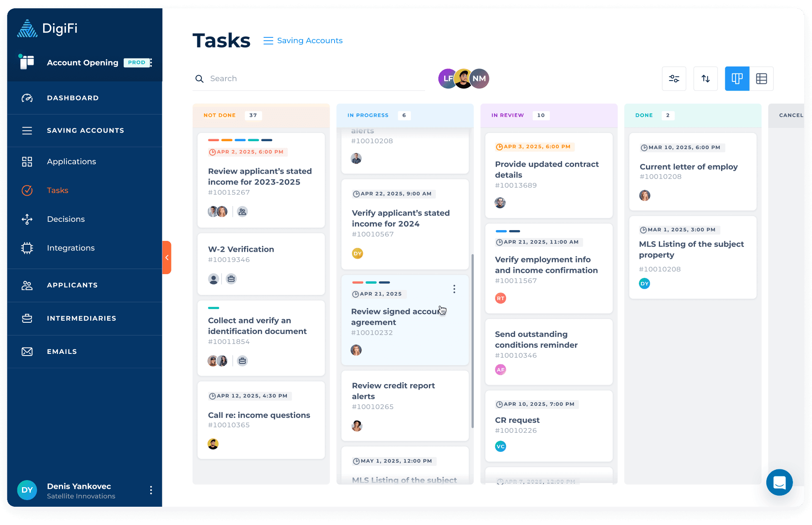Filter by LF team member avatar
The image size is (812, 525).
447,79
